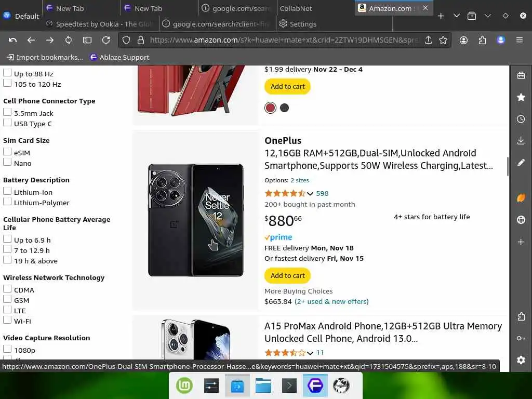Expand the OnePlus rating chevron
The height and width of the screenshot is (399, 532).
click(310, 194)
